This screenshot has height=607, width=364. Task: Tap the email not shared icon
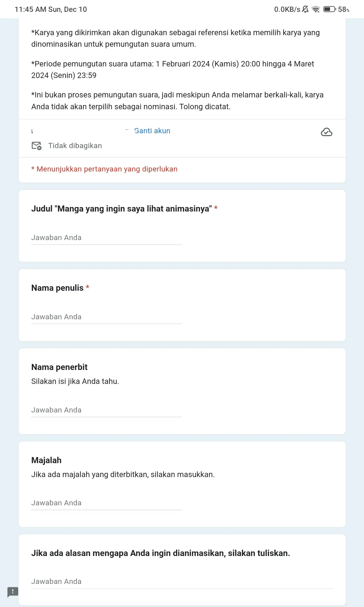(37, 146)
